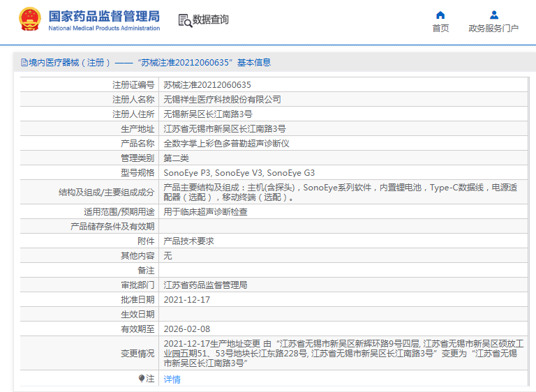Click the 结构及组成/主要组成成分 label cell
Viewport: 536px width, 392px height.
point(89,193)
